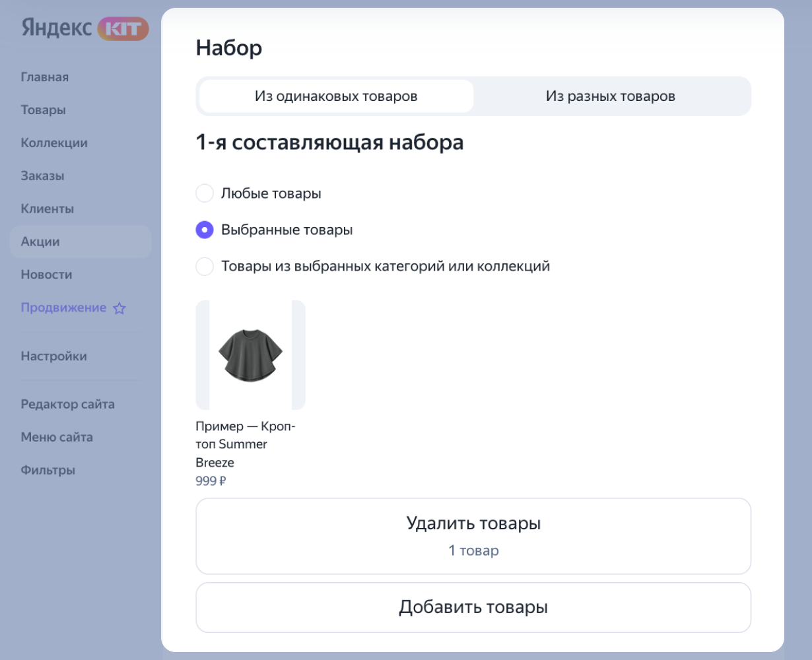Screen dimensions: 812x660
Task: Click the Добавить товары button
Action: point(473,607)
